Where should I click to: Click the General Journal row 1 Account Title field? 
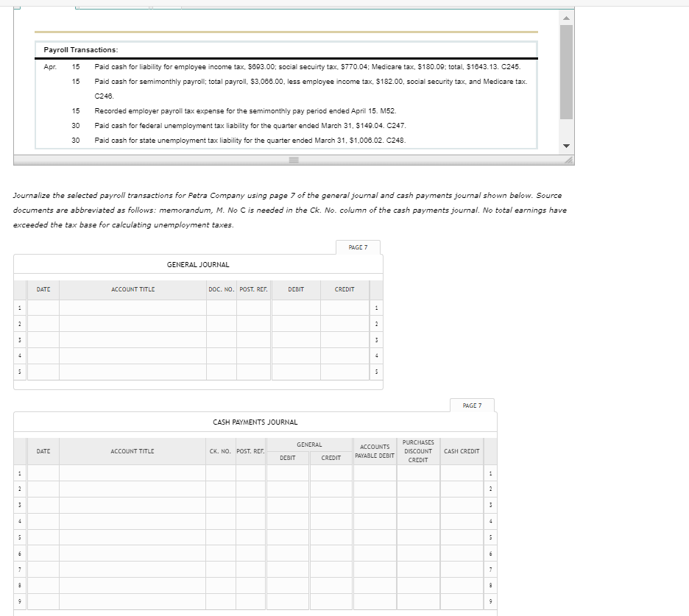tap(132, 308)
